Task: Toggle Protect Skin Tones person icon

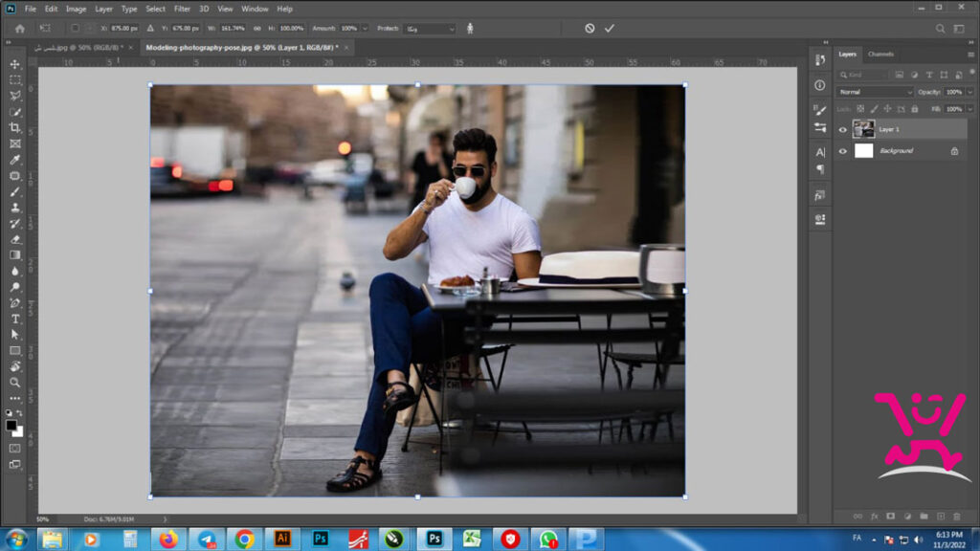Action: tap(470, 28)
